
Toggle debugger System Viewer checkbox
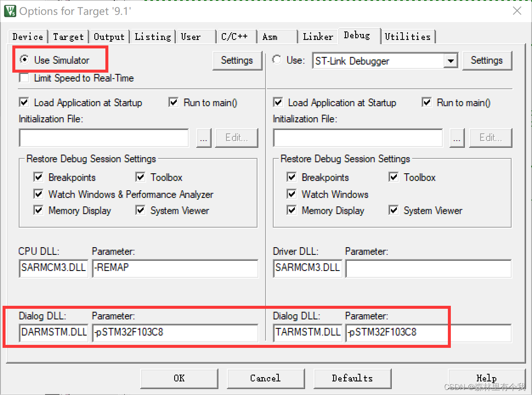(394, 210)
